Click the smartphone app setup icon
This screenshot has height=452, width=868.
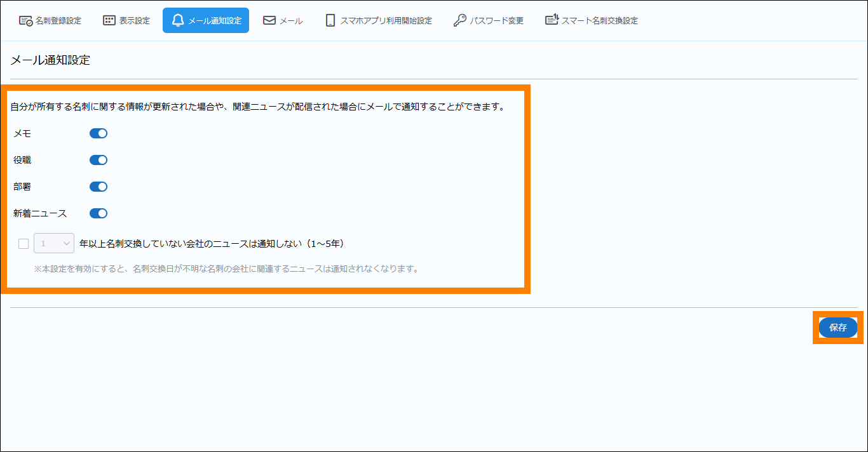[330, 20]
